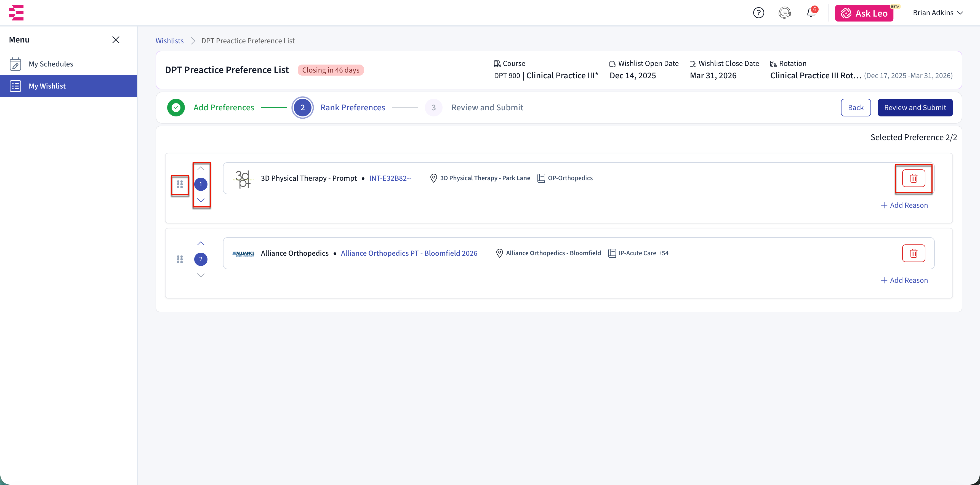Select My Wishlist menu item
The image size is (980, 485).
click(x=47, y=86)
